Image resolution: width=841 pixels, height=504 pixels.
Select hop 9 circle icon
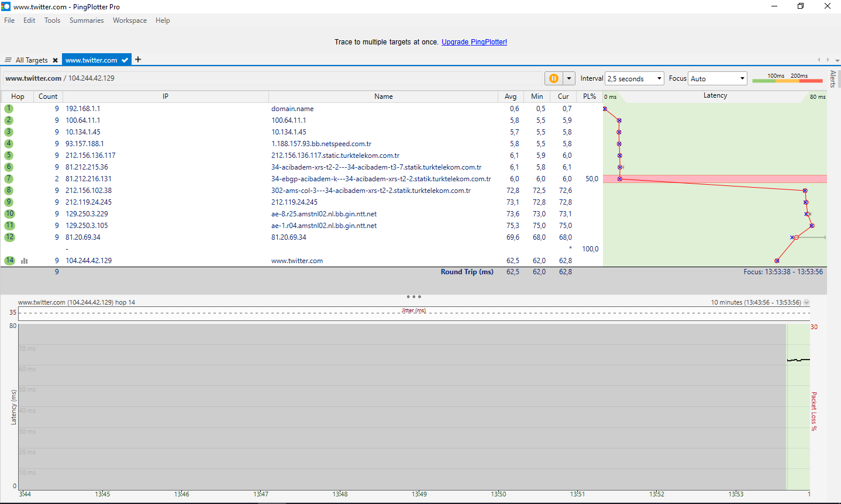(x=9, y=202)
